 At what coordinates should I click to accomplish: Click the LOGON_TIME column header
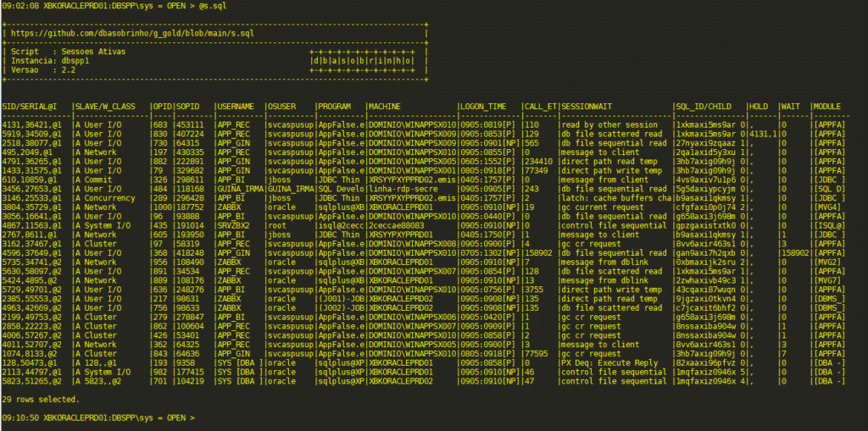483,106
